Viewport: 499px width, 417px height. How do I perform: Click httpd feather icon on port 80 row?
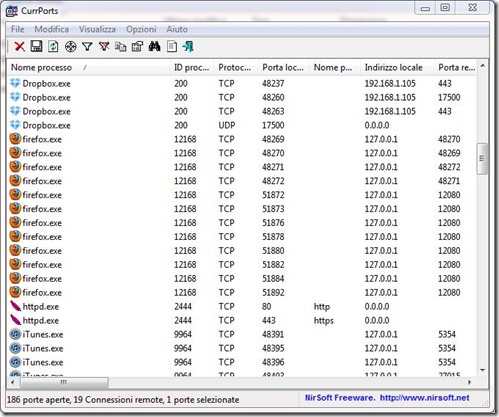(x=15, y=306)
